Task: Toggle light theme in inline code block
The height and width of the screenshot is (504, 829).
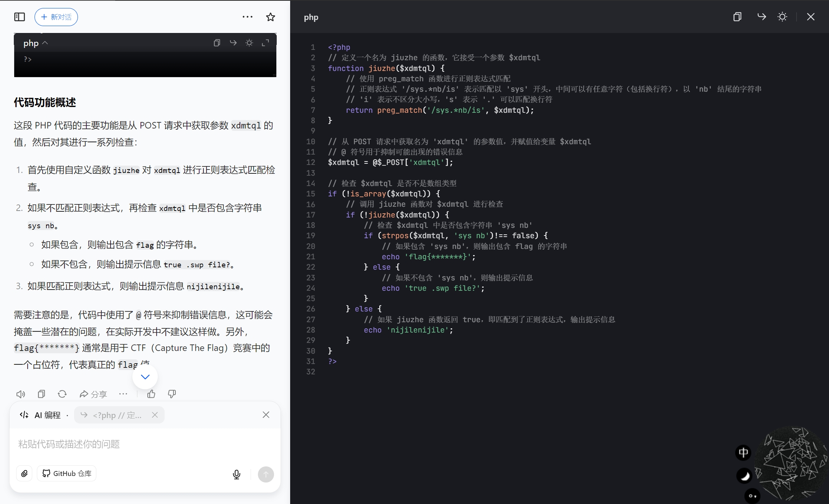Action: [x=249, y=43]
